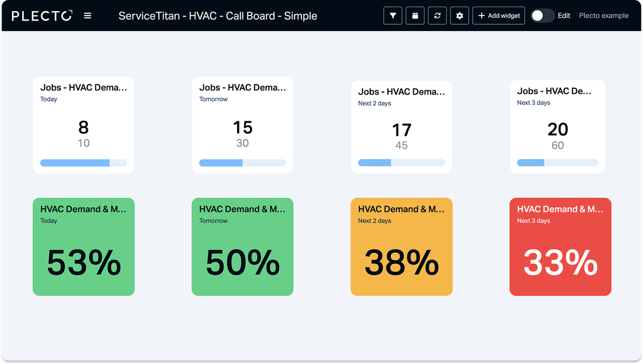643x364 pixels.
Task: Open dashboard settings gear icon
Action: (x=459, y=16)
